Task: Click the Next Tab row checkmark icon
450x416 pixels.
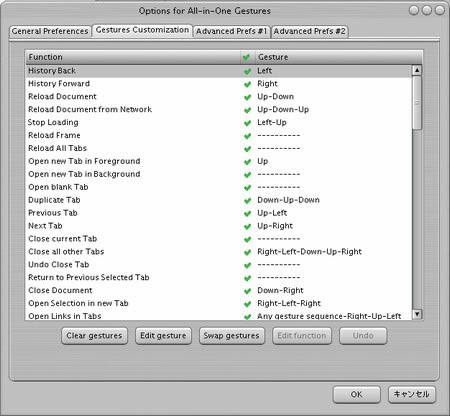Action: tap(247, 226)
